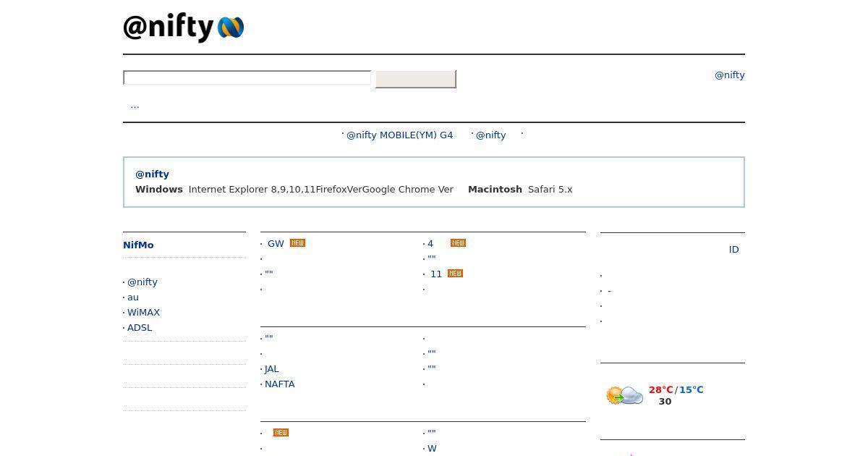Open the @nifty link at top right
Screen dimensions: 868x456
pos(729,75)
